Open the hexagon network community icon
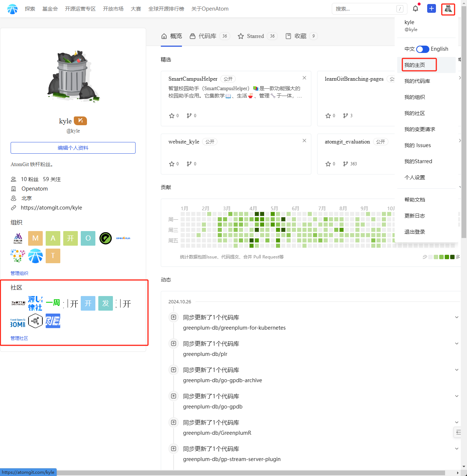467x476 pixels. pyautogui.click(x=35, y=321)
